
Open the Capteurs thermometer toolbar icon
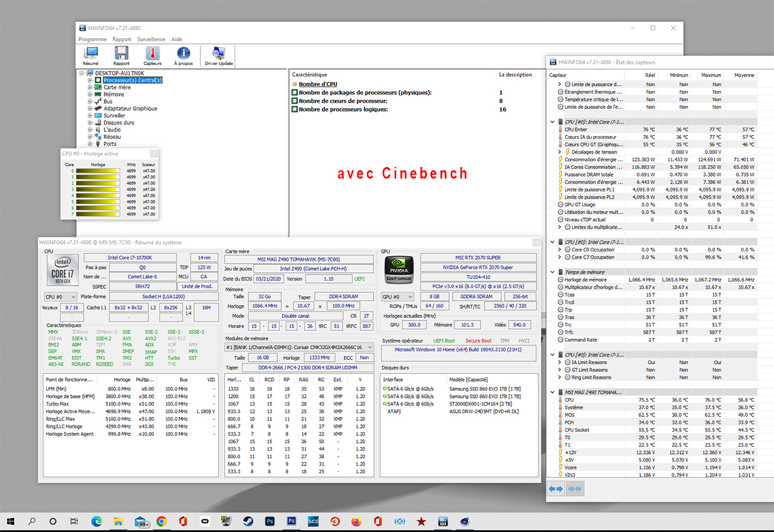[153, 56]
